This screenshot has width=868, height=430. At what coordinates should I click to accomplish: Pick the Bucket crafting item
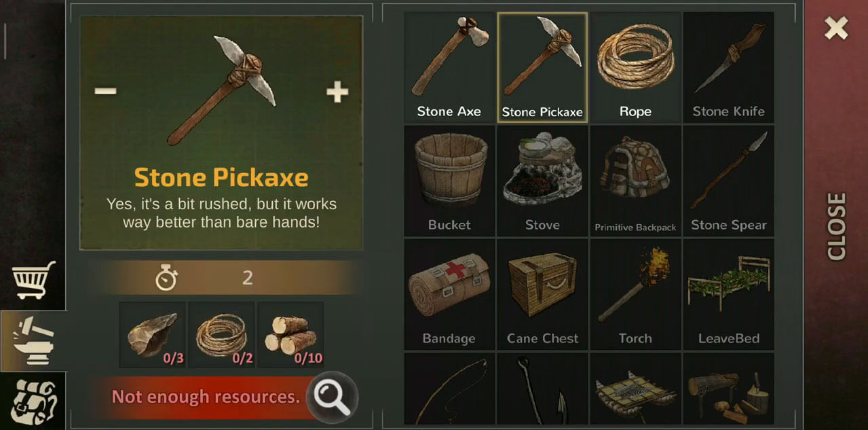449,181
